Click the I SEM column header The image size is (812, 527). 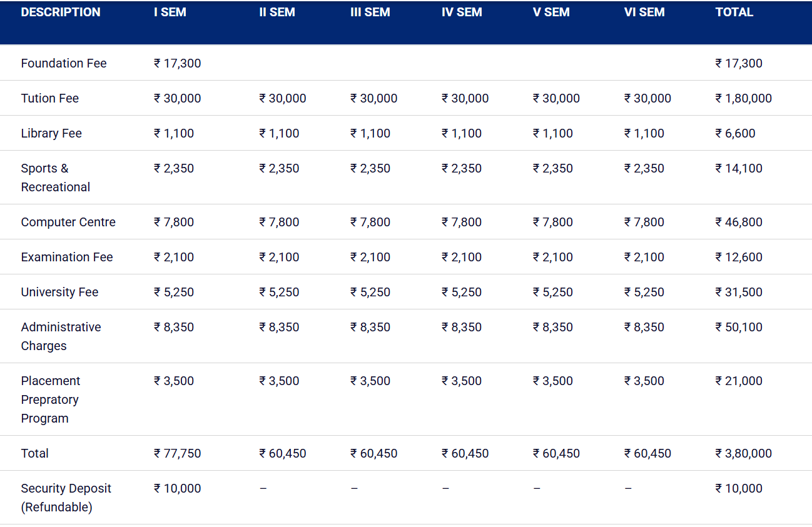tap(170, 13)
